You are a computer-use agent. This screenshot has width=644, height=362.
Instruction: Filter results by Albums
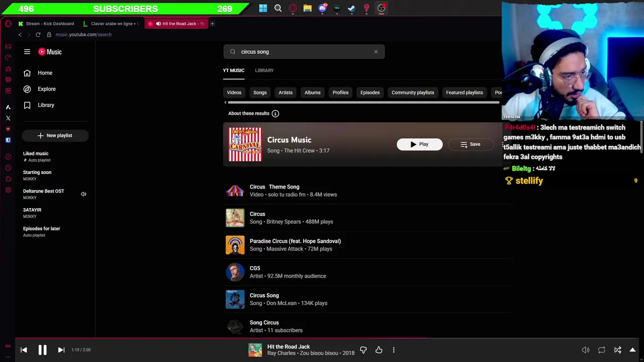click(312, 93)
